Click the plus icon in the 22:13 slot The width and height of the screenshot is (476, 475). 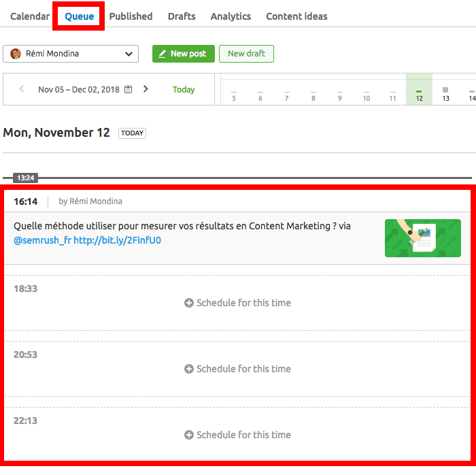(x=189, y=435)
